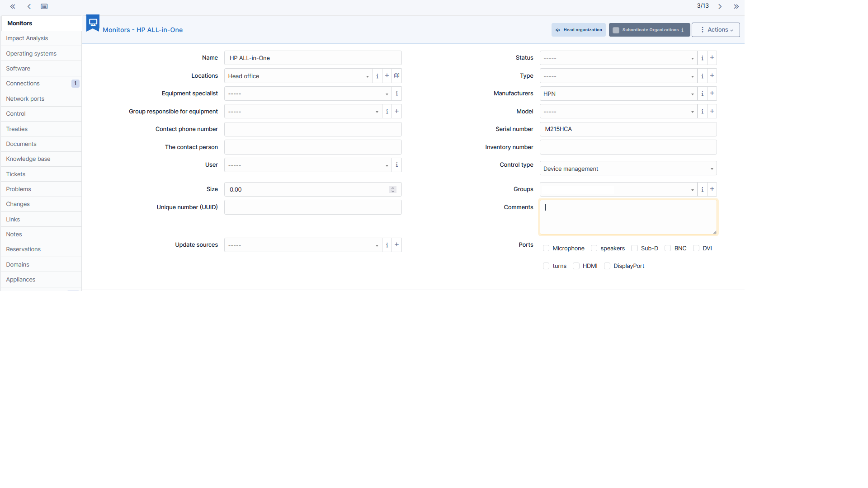
Task: Add a new location with plus icon
Action: [x=387, y=76]
